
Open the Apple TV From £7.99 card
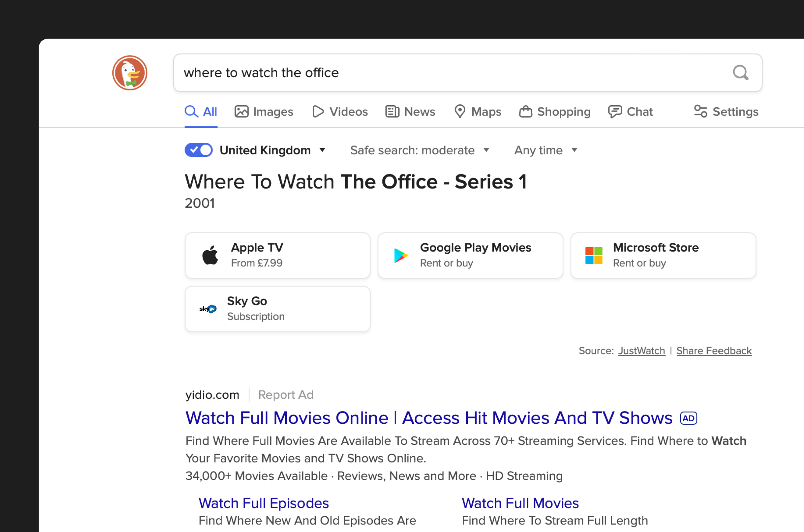click(277, 255)
